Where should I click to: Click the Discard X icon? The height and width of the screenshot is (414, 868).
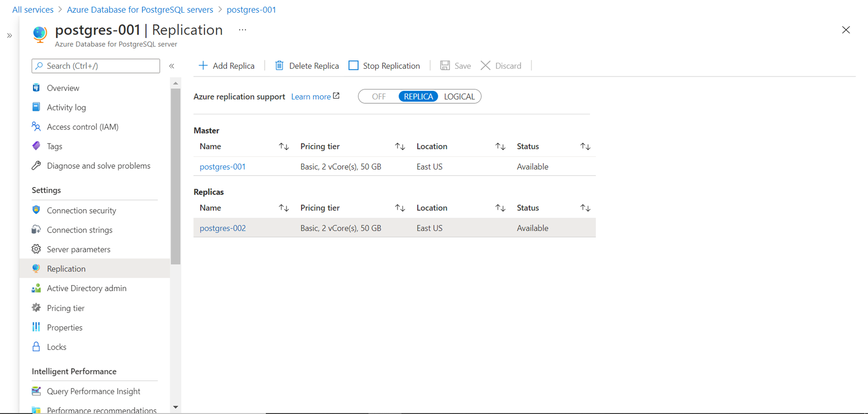pos(486,66)
